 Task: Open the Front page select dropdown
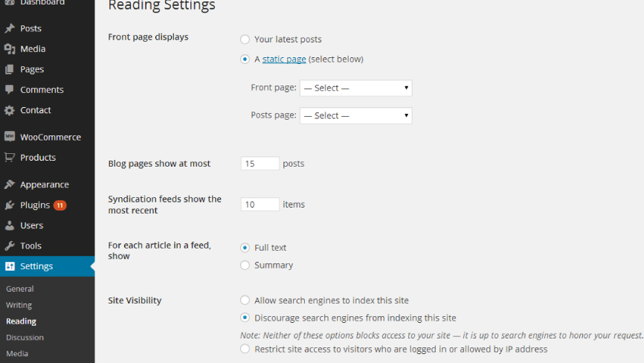(356, 88)
